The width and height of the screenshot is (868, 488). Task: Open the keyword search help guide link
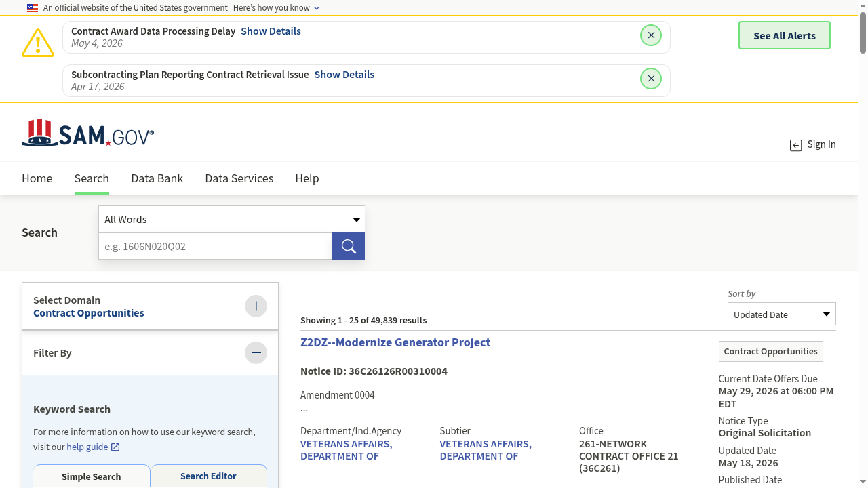pyautogui.click(x=87, y=447)
